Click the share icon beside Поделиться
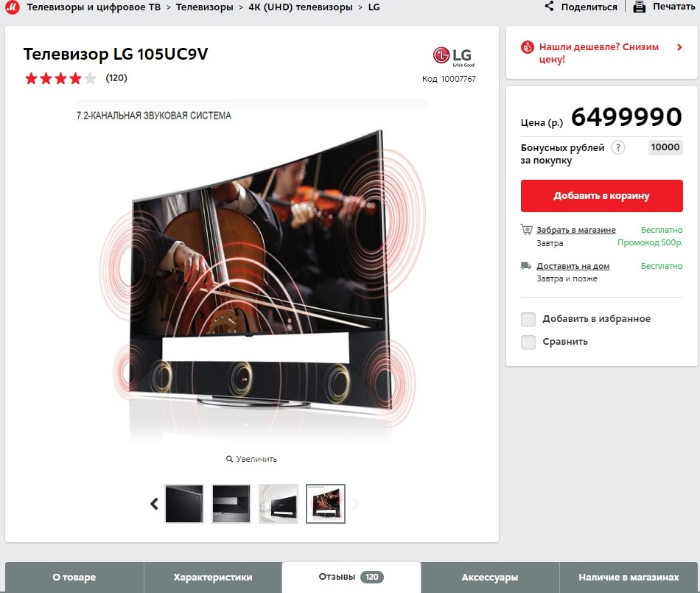Viewport: 700px width, 593px height. coord(549,6)
